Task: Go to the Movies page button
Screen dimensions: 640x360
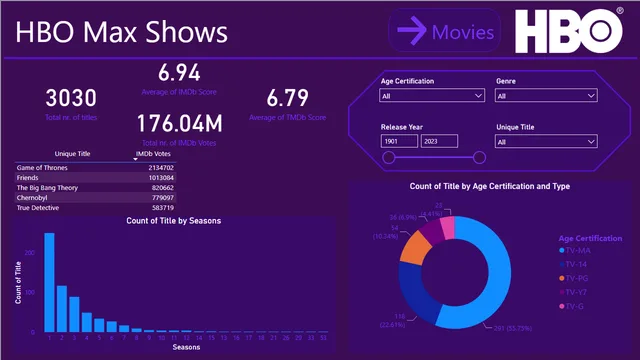Action: pos(444,31)
